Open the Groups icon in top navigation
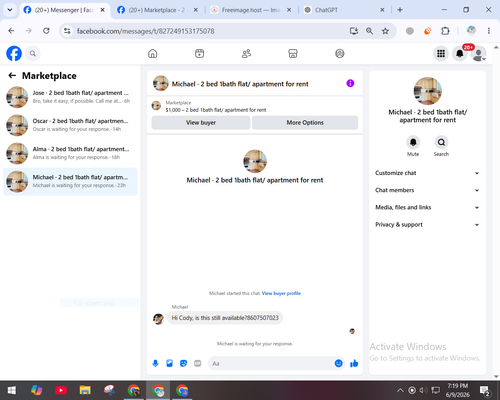The height and width of the screenshot is (400, 500). 340,53
